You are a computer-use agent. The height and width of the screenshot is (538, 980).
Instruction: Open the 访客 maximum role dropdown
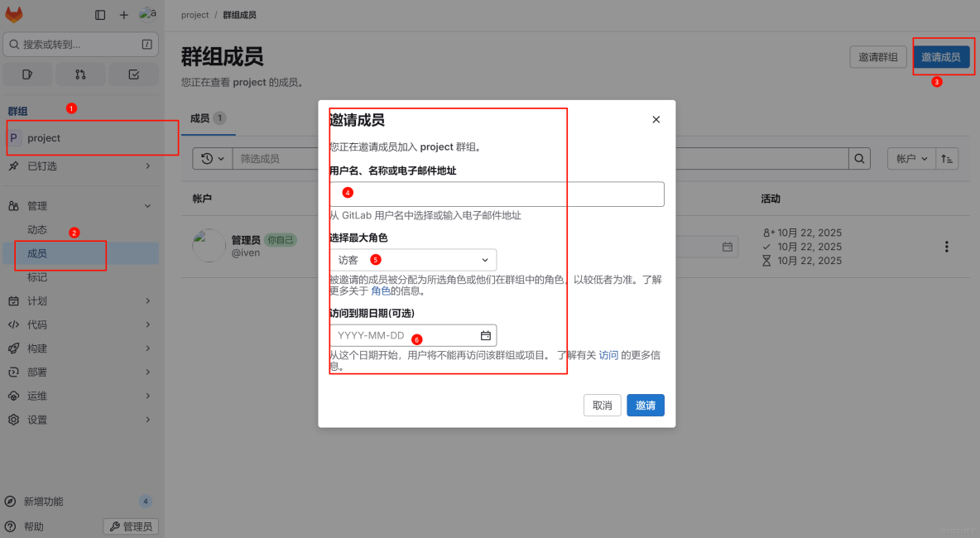click(x=414, y=259)
